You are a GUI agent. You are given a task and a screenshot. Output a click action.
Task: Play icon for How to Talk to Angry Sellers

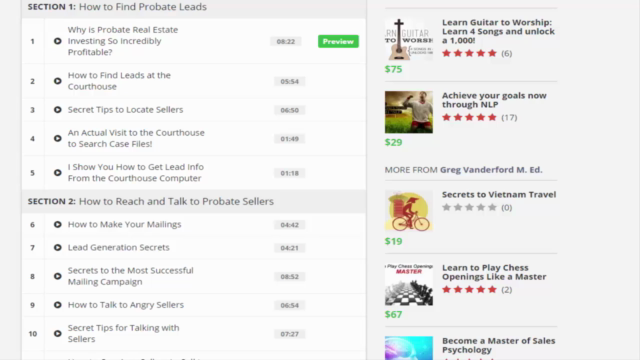[58, 305]
